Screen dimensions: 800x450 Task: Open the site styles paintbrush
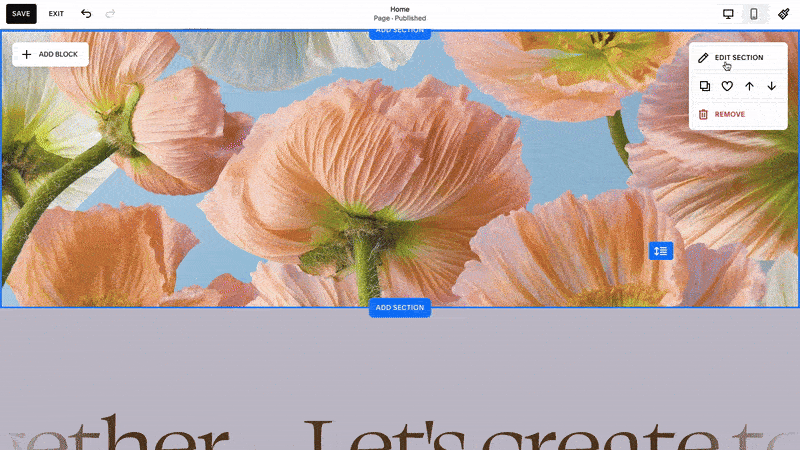(784, 14)
